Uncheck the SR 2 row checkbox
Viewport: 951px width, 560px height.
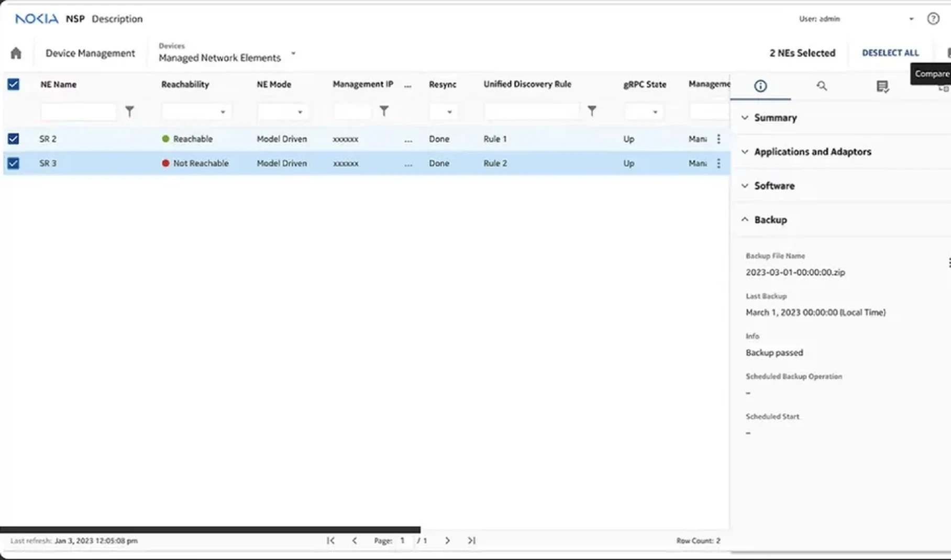pos(14,139)
